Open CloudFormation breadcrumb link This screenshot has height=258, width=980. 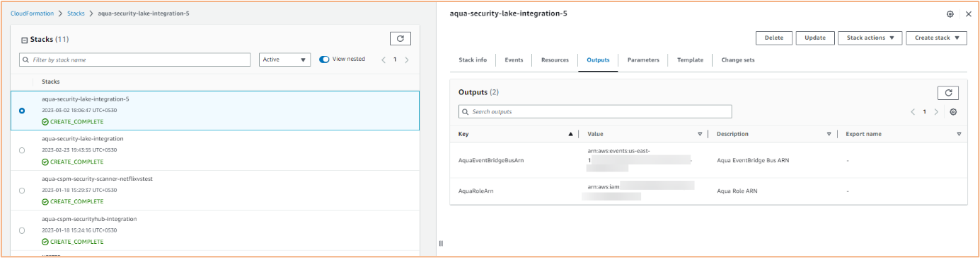pyautogui.click(x=33, y=13)
